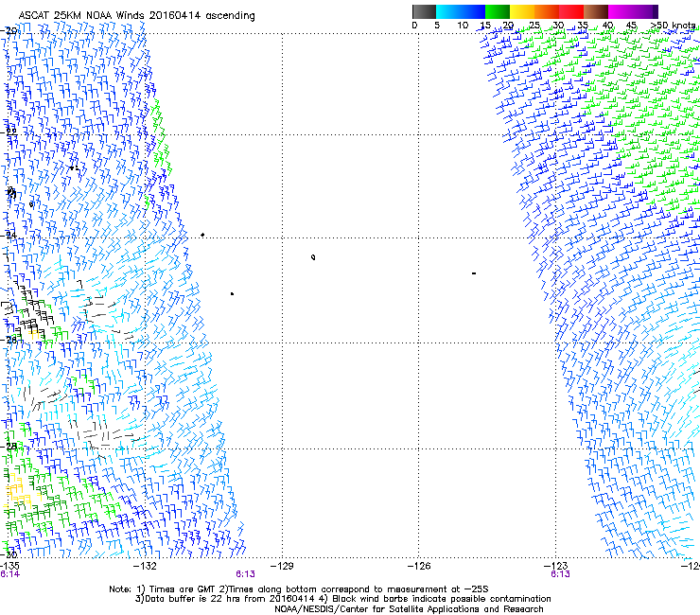Click the '10' legend scale value
This screenshot has width=700, height=615.
coord(463,25)
